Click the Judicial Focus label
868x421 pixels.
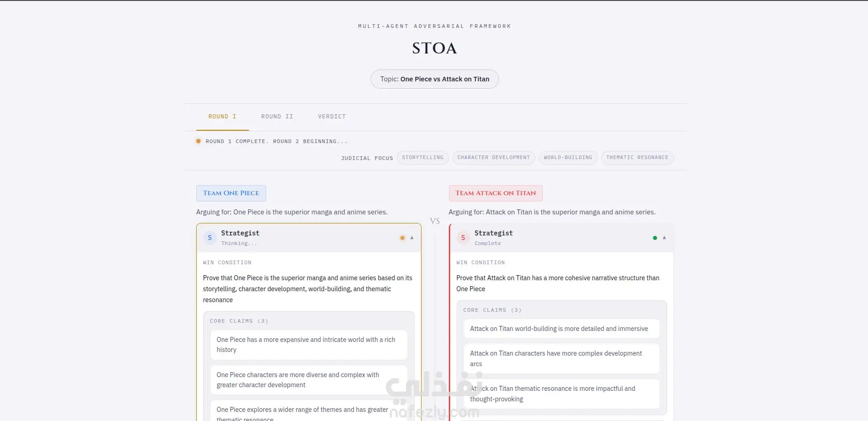367,158
